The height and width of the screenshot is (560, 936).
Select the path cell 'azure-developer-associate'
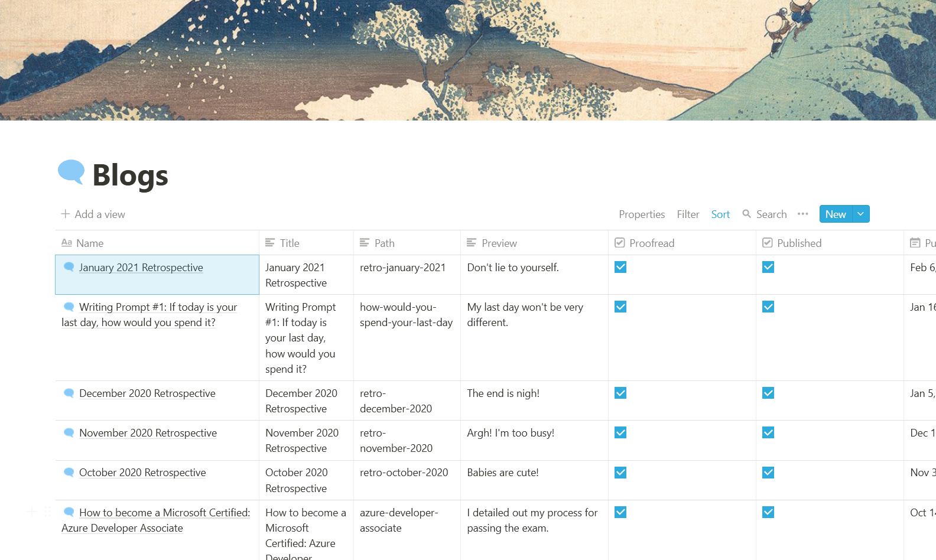click(x=407, y=530)
